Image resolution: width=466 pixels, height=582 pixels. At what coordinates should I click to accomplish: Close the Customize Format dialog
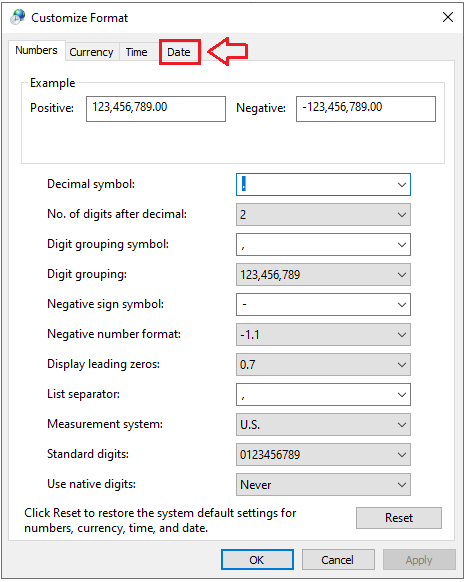click(447, 17)
